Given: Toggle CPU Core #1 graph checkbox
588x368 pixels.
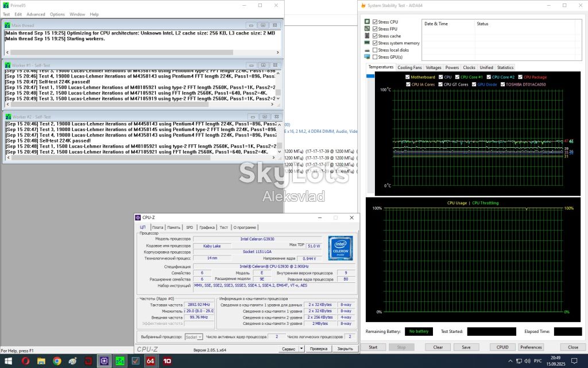Looking at the screenshot, I should [457, 77].
